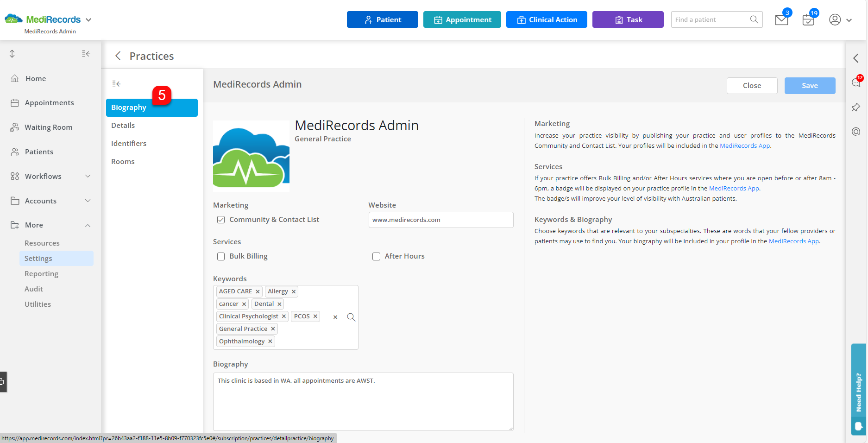Remove the AGED CARE keyword
868x443 pixels.
[x=258, y=291]
